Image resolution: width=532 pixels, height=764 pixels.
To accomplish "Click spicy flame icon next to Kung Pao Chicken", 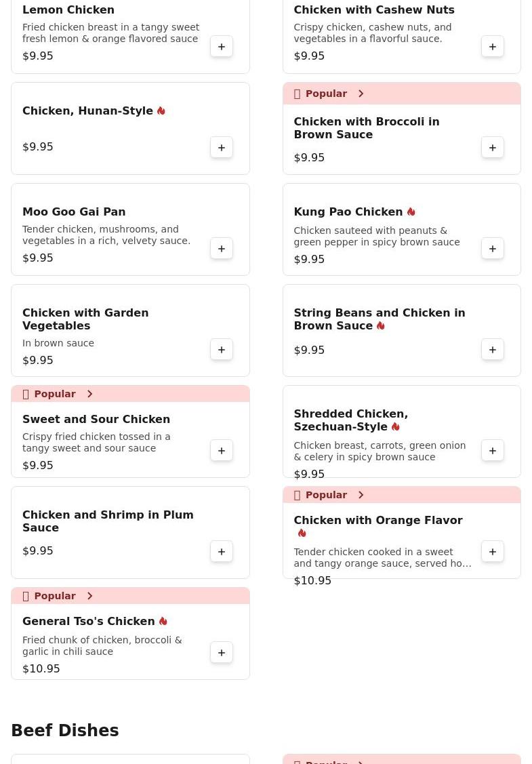I will (x=411, y=212).
